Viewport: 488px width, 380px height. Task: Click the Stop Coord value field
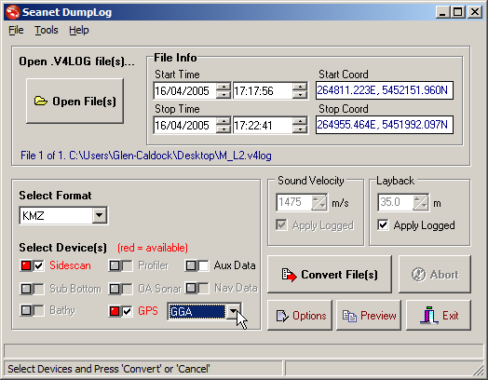385,125
